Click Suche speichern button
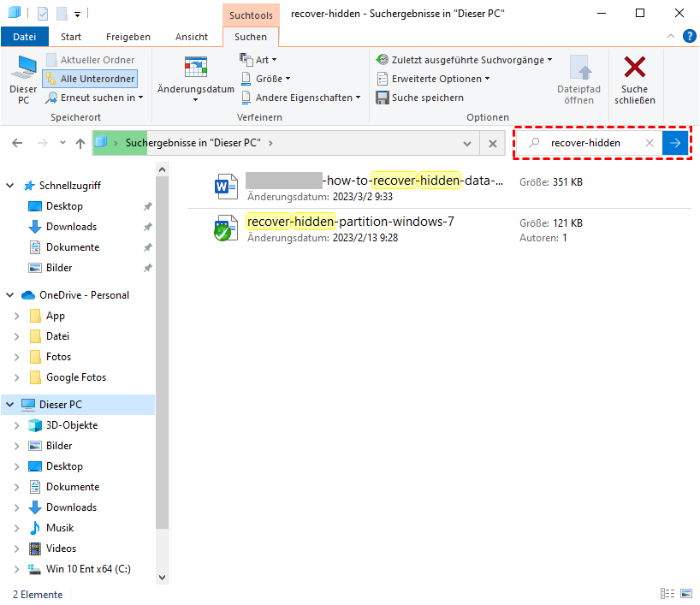 point(420,98)
